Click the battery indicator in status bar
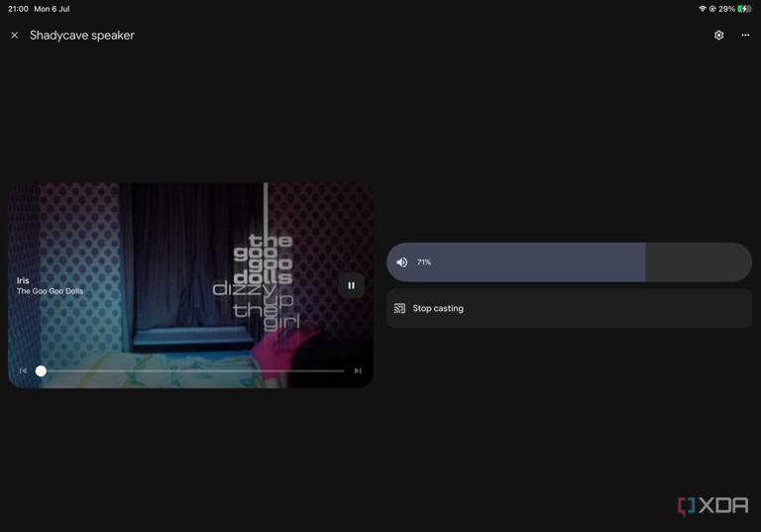 (744, 9)
